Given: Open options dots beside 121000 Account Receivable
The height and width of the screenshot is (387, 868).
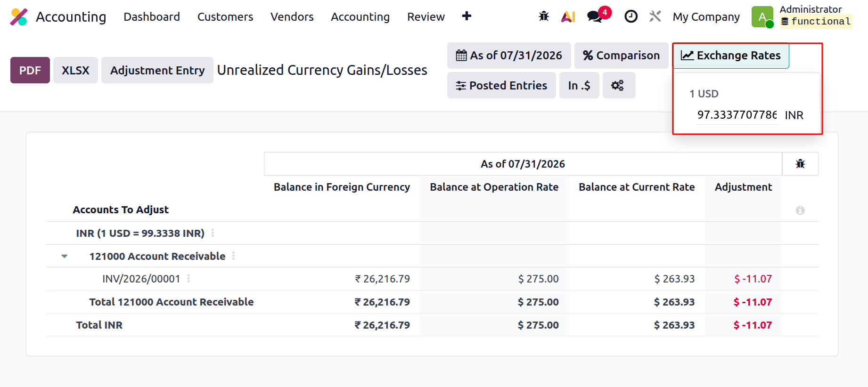Looking at the screenshot, I should pyautogui.click(x=233, y=256).
